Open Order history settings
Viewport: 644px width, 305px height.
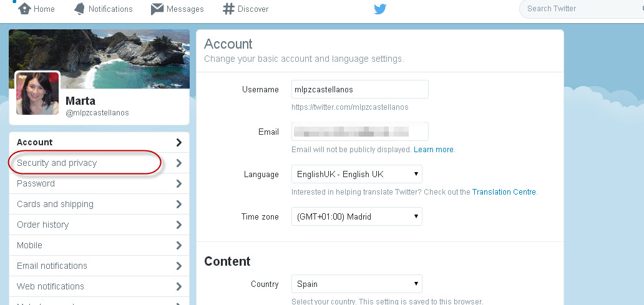(x=99, y=225)
